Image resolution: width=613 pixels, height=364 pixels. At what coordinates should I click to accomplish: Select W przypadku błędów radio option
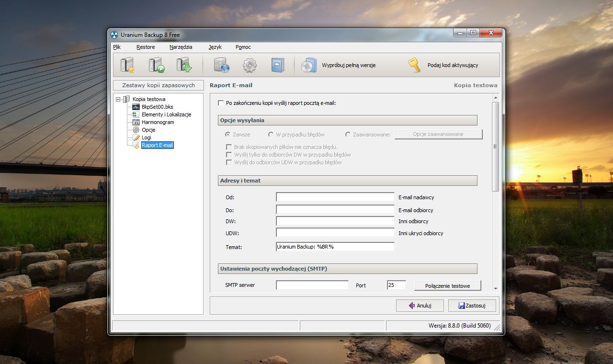click(x=271, y=135)
